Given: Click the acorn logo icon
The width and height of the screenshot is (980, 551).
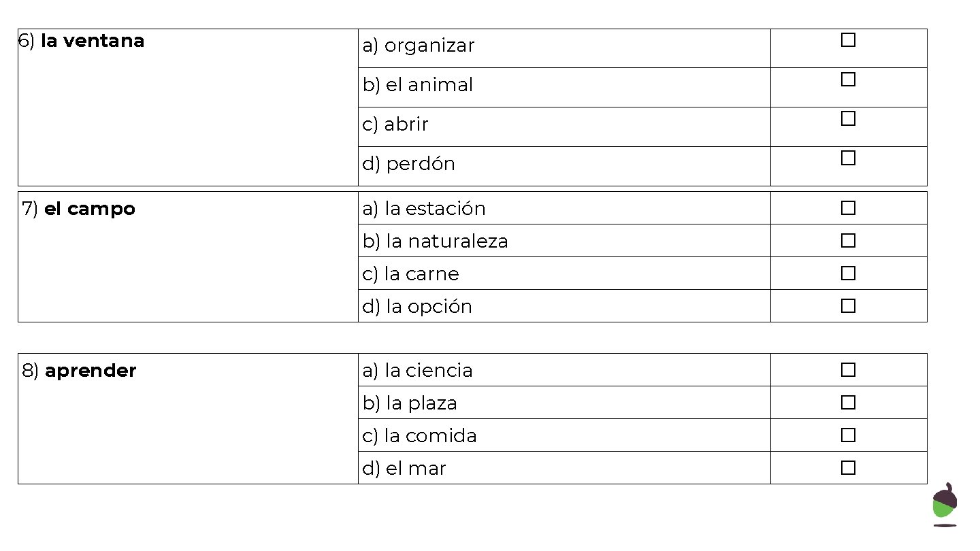Looking at the screenshot, I should (944, 505).
